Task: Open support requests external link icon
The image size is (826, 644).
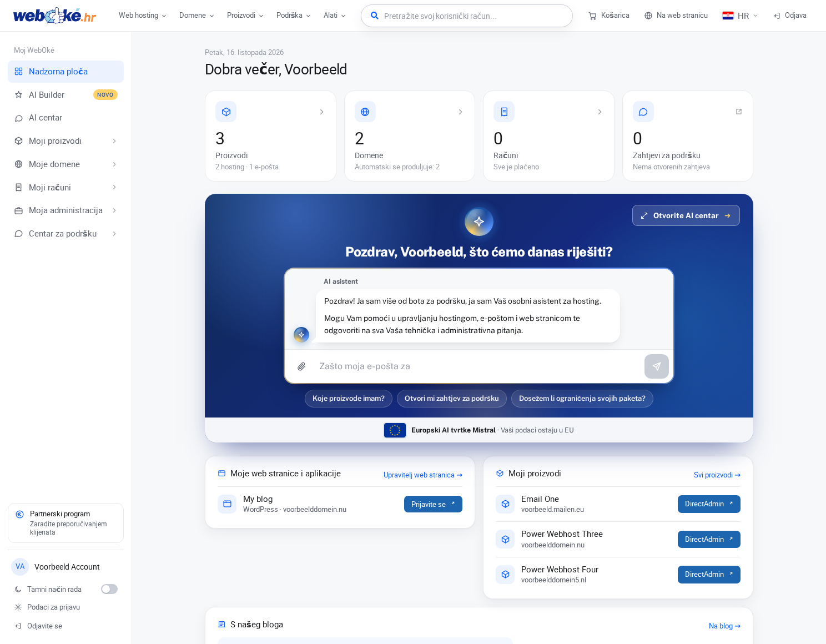Action: pos(739,112)
